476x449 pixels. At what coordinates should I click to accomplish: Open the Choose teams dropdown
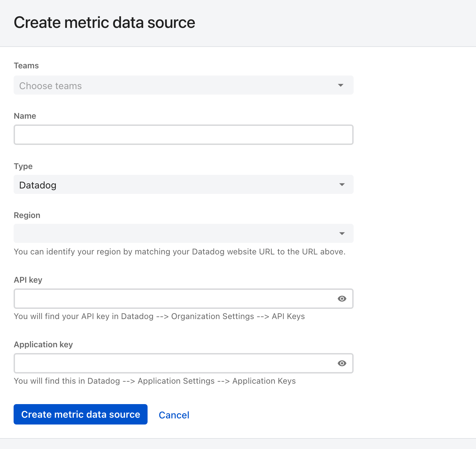pyautogui.click(x=184, y=85)
